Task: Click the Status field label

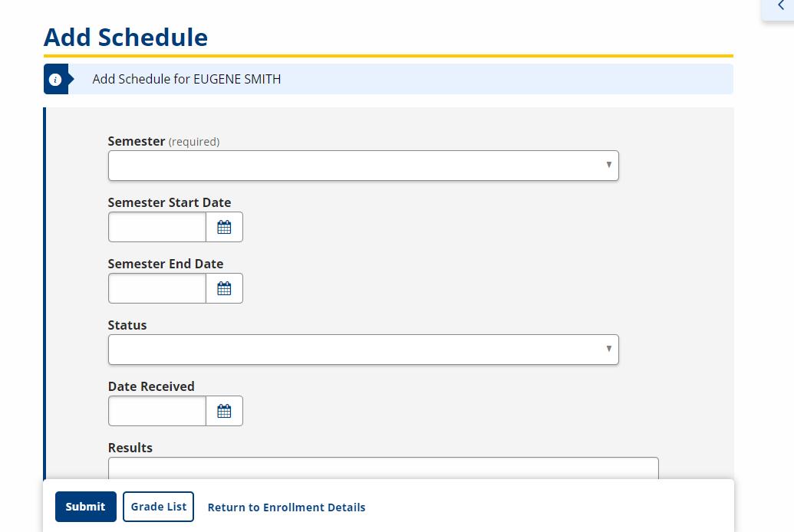Action: coord(127,325)
